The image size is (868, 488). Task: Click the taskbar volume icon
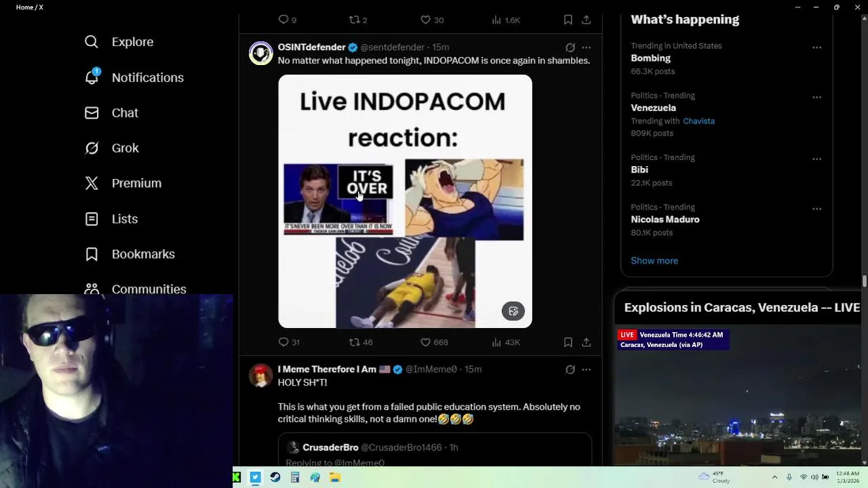pos(815,477)
